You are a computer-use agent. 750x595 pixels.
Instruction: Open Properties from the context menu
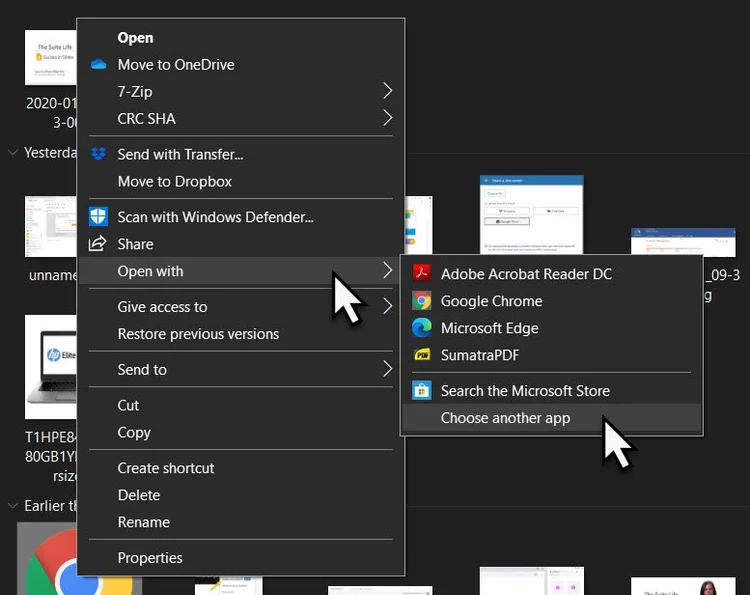click(x=241, y=558)
